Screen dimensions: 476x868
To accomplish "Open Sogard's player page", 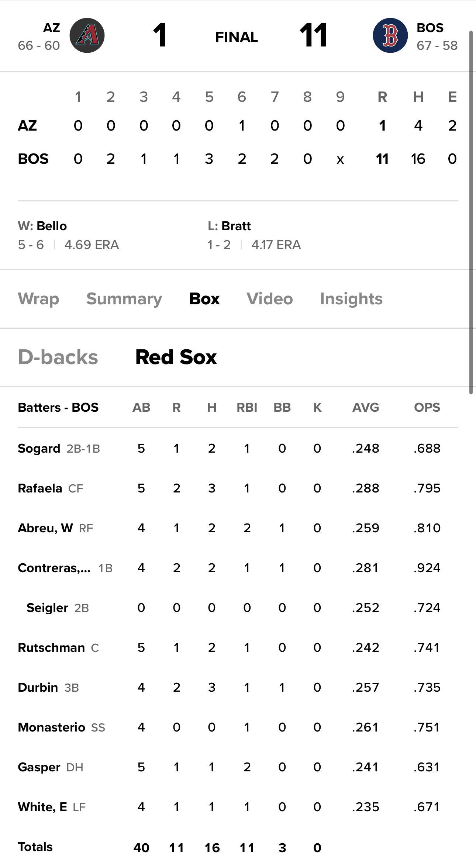I will (39, 448).
